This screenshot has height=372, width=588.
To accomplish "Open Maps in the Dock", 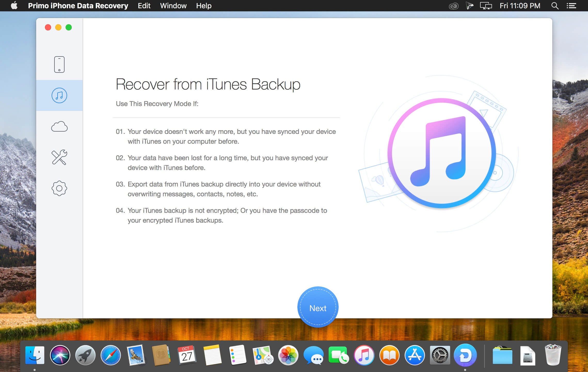I will [263, 355].
